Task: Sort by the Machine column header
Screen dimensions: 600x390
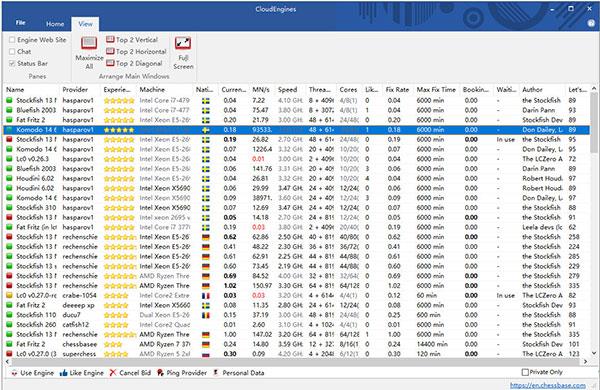Action: pyautogui.click(x=165, y=90)
